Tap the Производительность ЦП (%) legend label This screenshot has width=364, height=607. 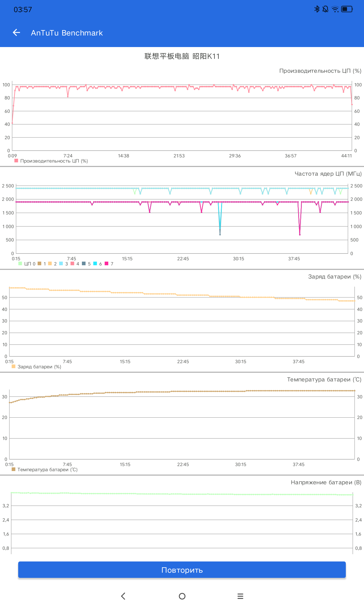pos(54,161)
